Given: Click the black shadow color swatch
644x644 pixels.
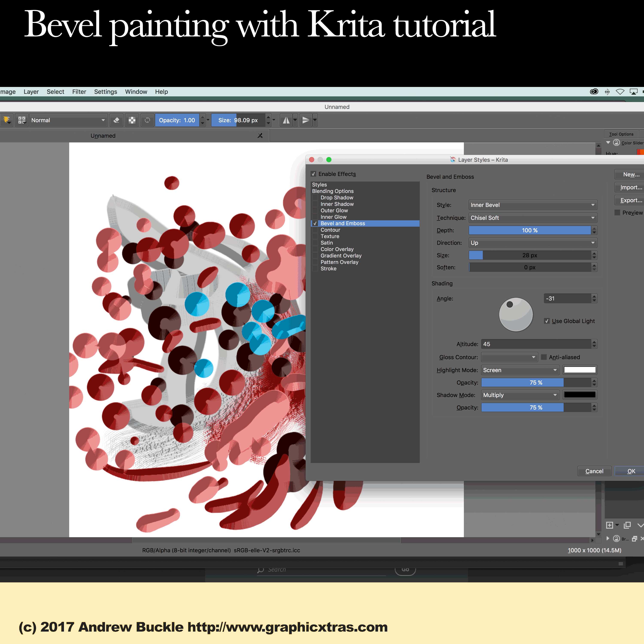Looking at the screenshot, I should point(580,395).
